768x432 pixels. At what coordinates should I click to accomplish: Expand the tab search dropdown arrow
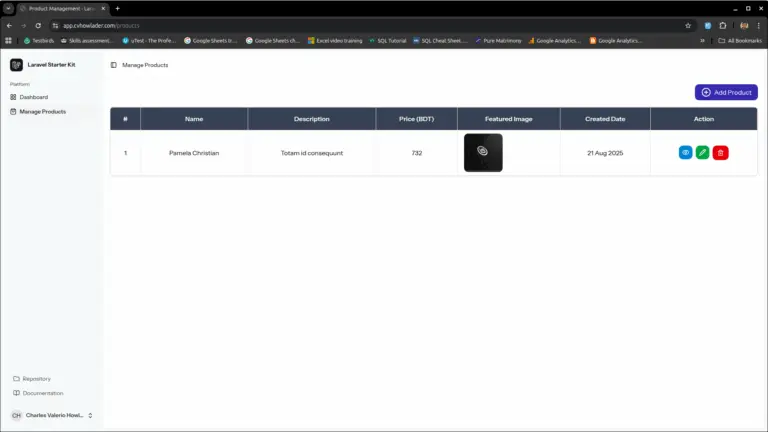pyautogui.click(x=8, y=8)
